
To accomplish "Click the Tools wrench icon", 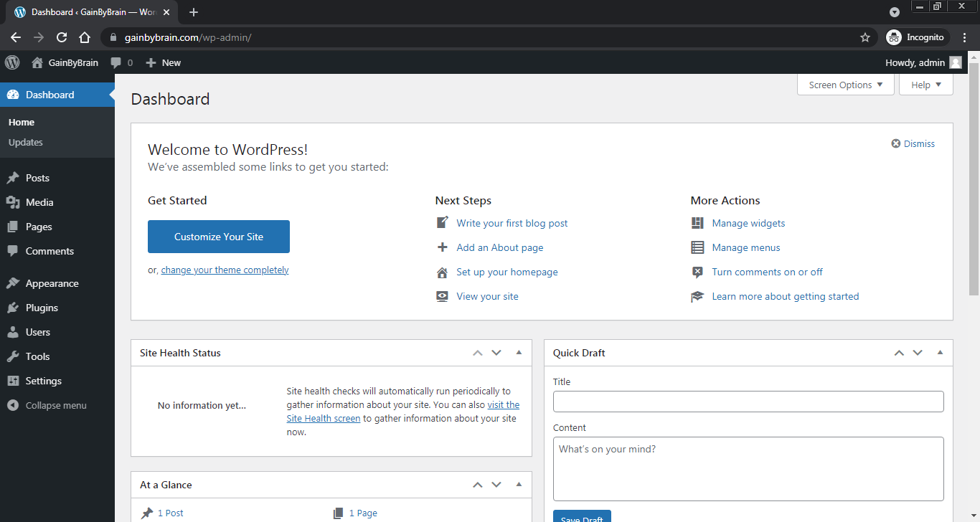I will tap(13, 356).
